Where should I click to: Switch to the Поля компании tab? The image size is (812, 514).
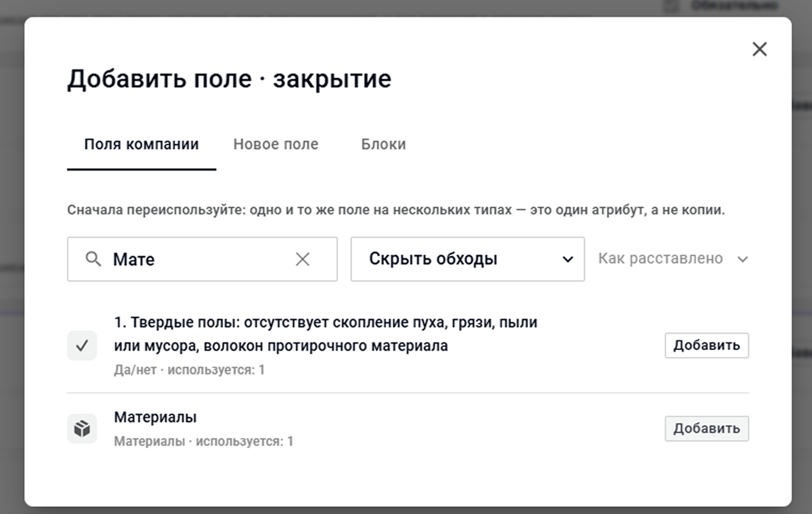[x=141, y=144]
